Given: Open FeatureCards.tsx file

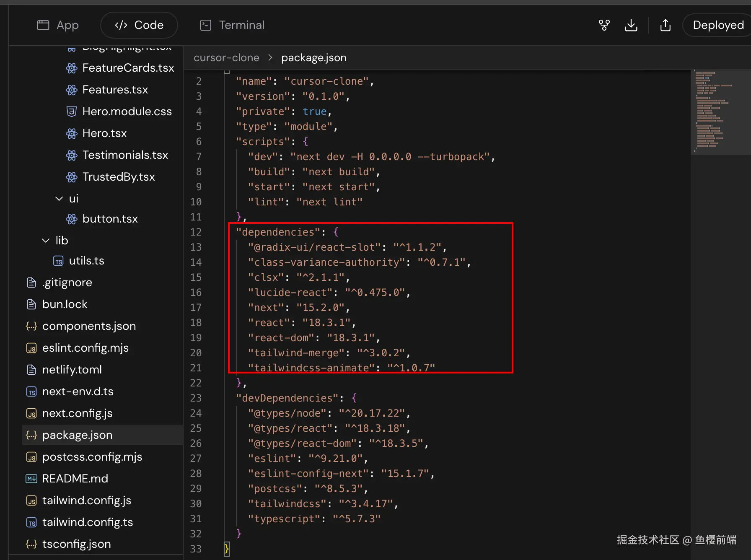Looking at the screenshot, I should [128, 68].
